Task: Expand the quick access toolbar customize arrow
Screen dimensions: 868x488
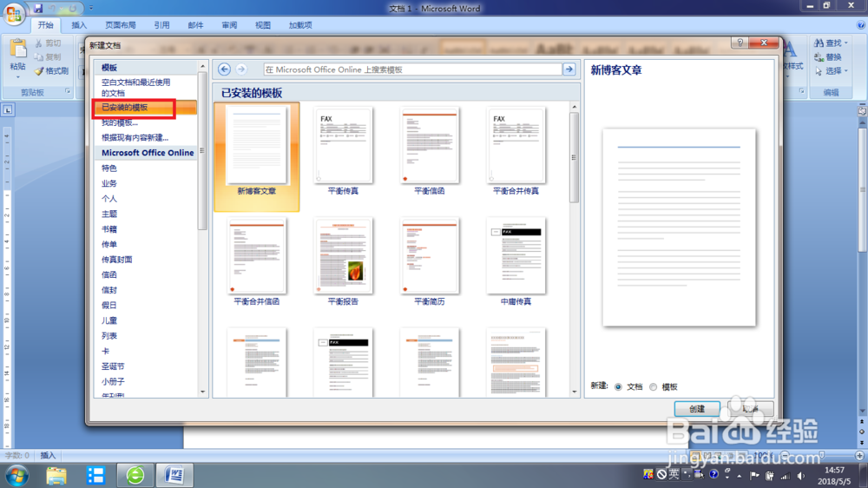Action: coord(91,9)
